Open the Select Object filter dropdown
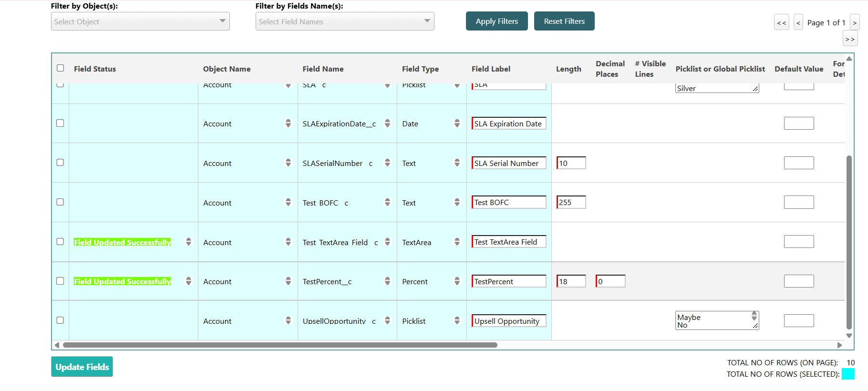 140,21
